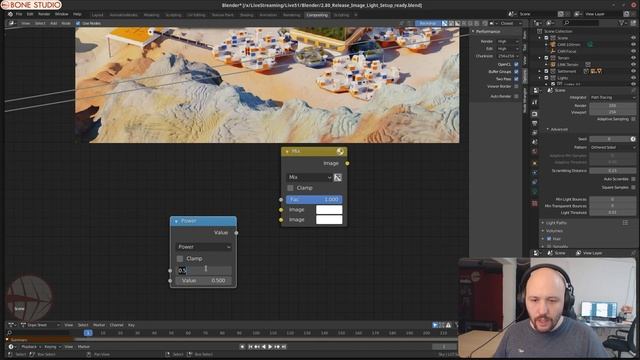The width and height of the screenshot is (640, 360).
Task: Open the Render quality dropdown in Performance
Action: tap(507, 42)
